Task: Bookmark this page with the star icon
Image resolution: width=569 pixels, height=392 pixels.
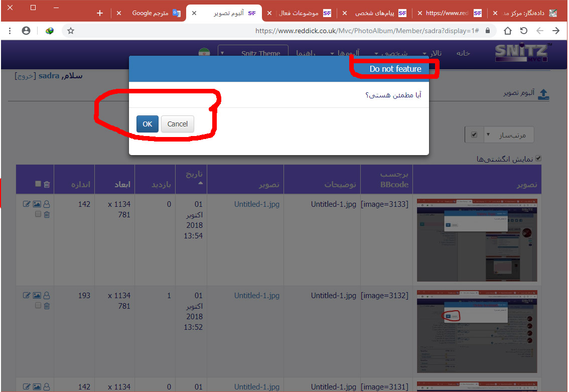Action: 71,31
